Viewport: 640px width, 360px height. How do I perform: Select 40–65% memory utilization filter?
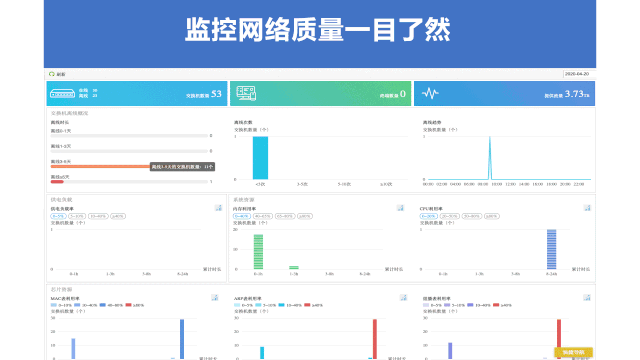click(263, 216)
